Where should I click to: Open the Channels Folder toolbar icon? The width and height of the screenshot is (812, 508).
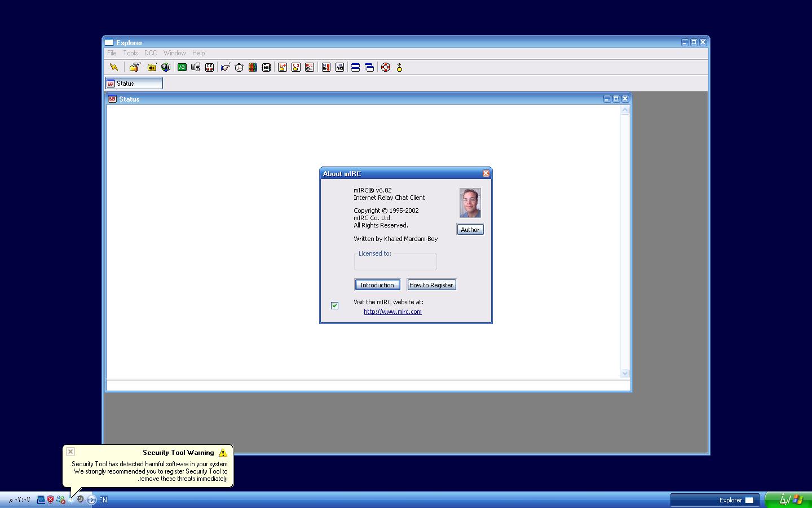pos(152,67)
